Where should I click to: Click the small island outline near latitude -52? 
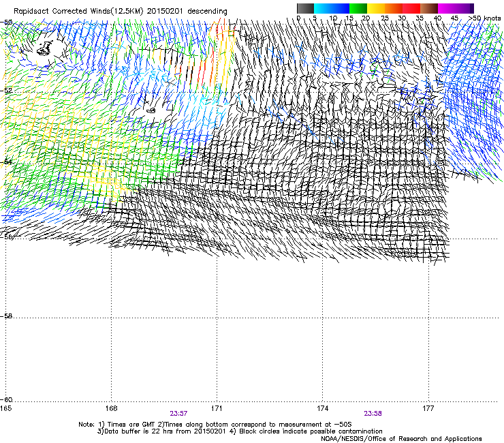point(151,110)
